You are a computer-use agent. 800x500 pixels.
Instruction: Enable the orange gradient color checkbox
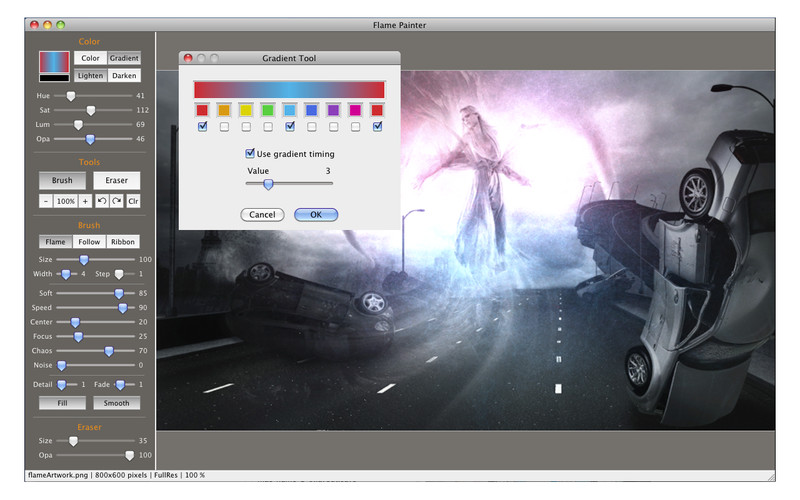224,127
